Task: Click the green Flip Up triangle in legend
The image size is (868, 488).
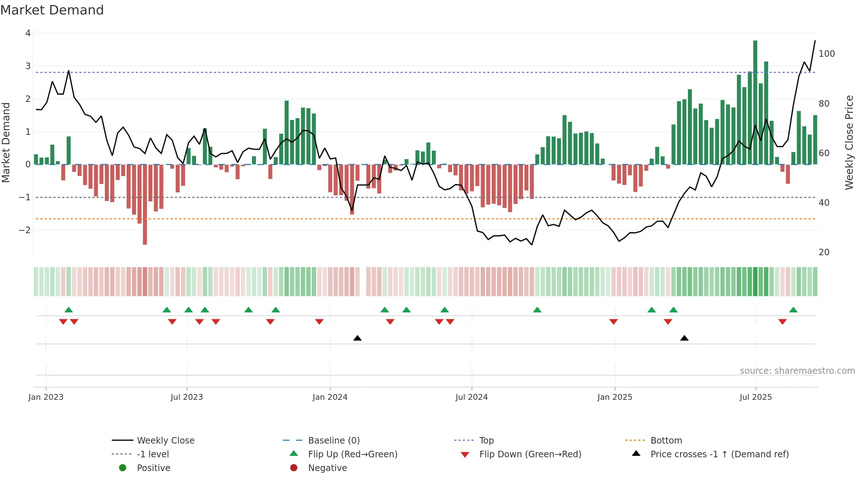Action: [x=294, y=453]
